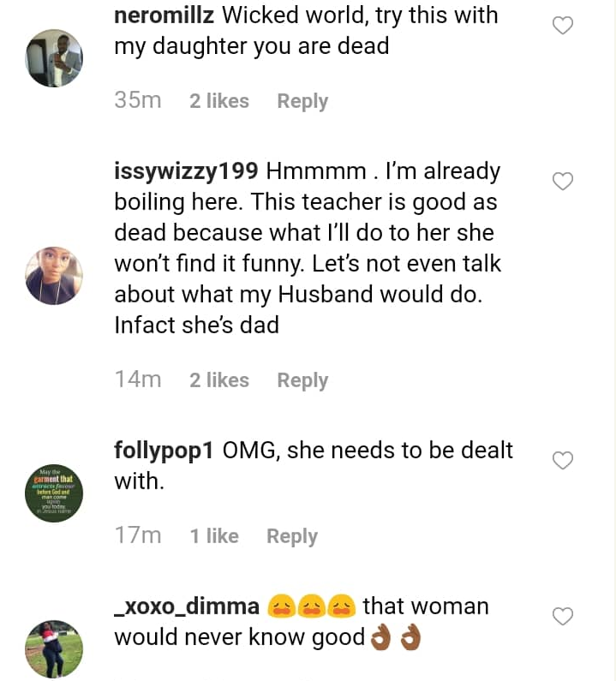Image resolution: width=616 pixels, height=681 pixels.
Task: Tap _xoxo_dimma's avatar photo
Action: [54, 649]
